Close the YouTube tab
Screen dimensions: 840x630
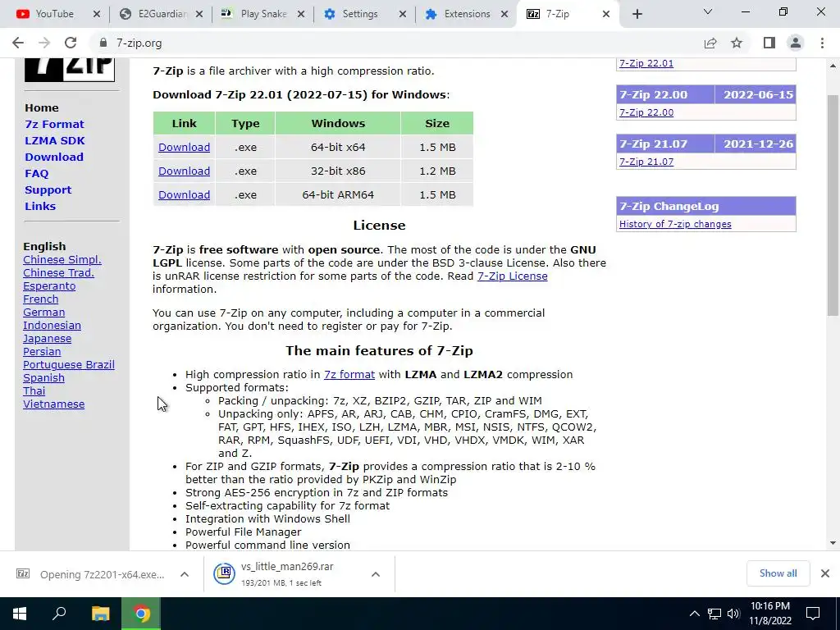pyautogui.click(x=97, y=14)
